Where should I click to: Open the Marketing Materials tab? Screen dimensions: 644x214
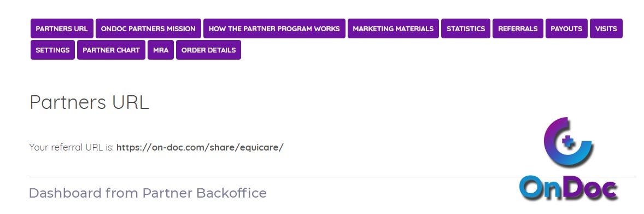pos(393,28)
